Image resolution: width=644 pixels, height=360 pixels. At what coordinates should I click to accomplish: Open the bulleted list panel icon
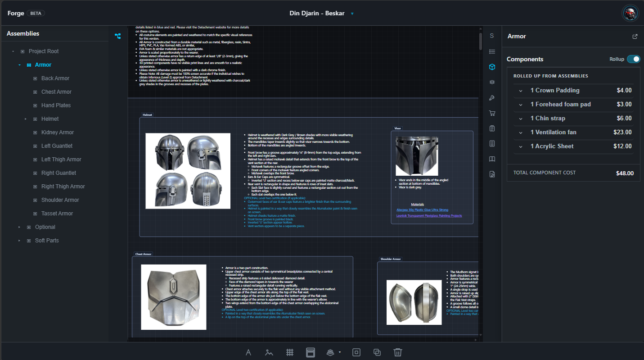492,51
